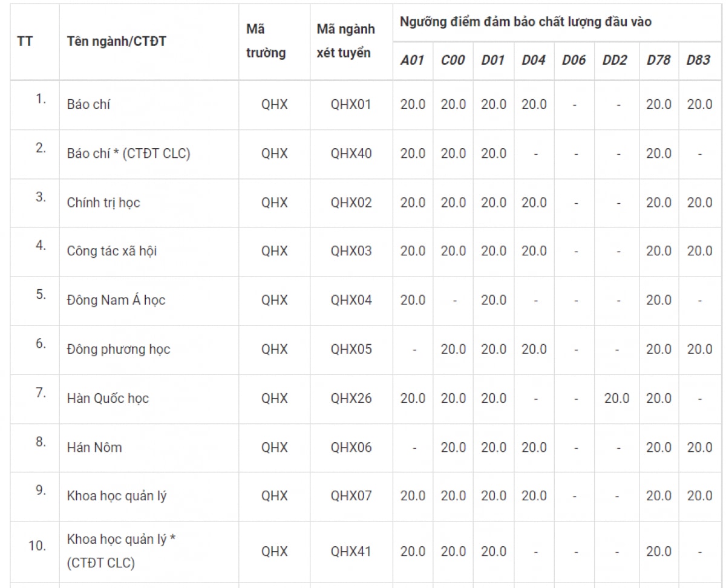The width and height of the screenshot is (726, 588).
Task: Select the QHX41 admission code
Action: pyautogui.click(x=351, y=552)
